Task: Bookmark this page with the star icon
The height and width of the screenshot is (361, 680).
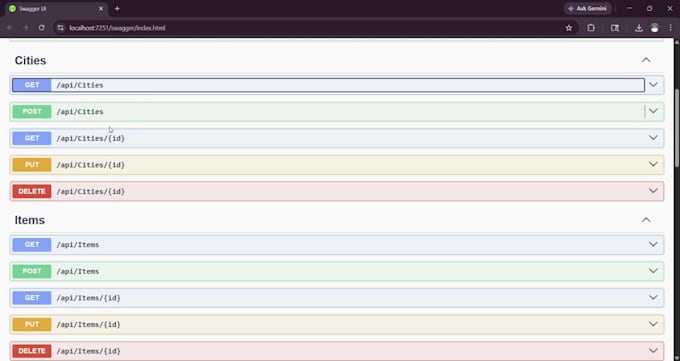Action: (x=569, y=28)
